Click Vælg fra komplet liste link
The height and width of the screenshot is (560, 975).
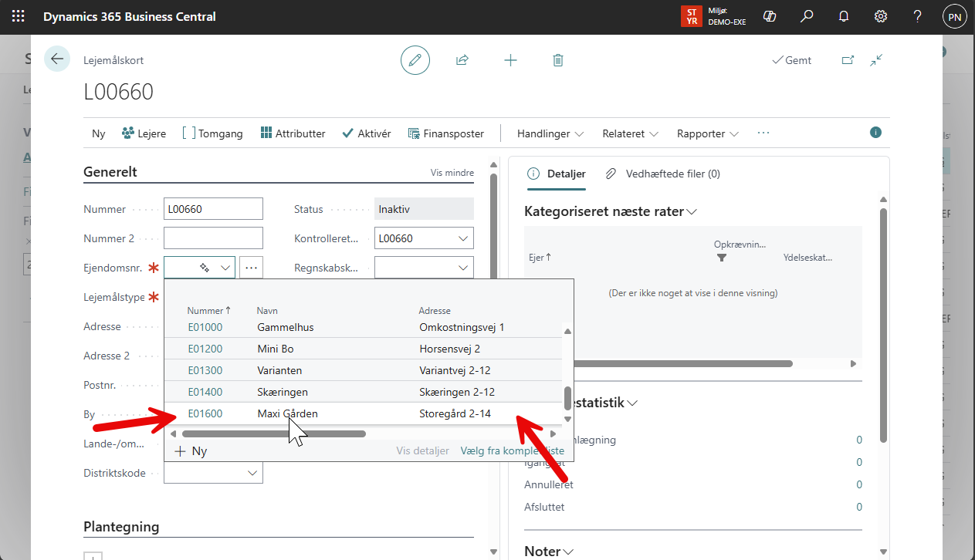[x=512, y=451]
